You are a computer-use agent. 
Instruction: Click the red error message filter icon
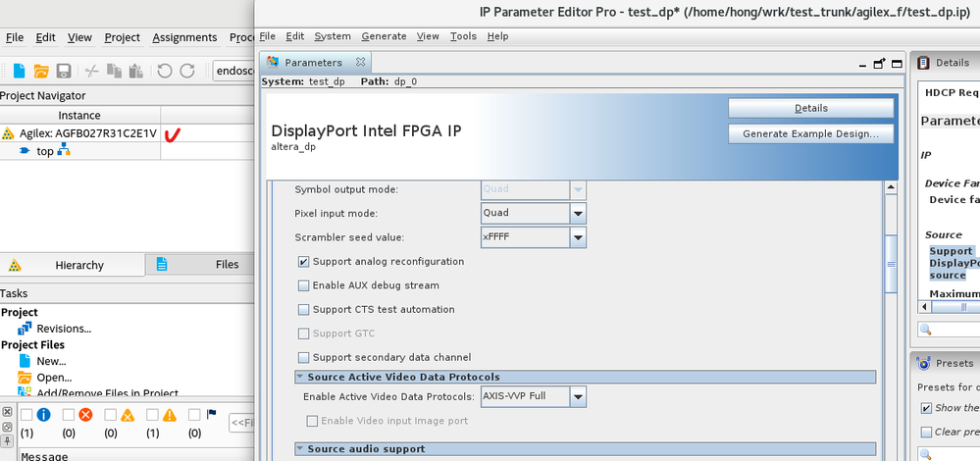coord(84,415)
